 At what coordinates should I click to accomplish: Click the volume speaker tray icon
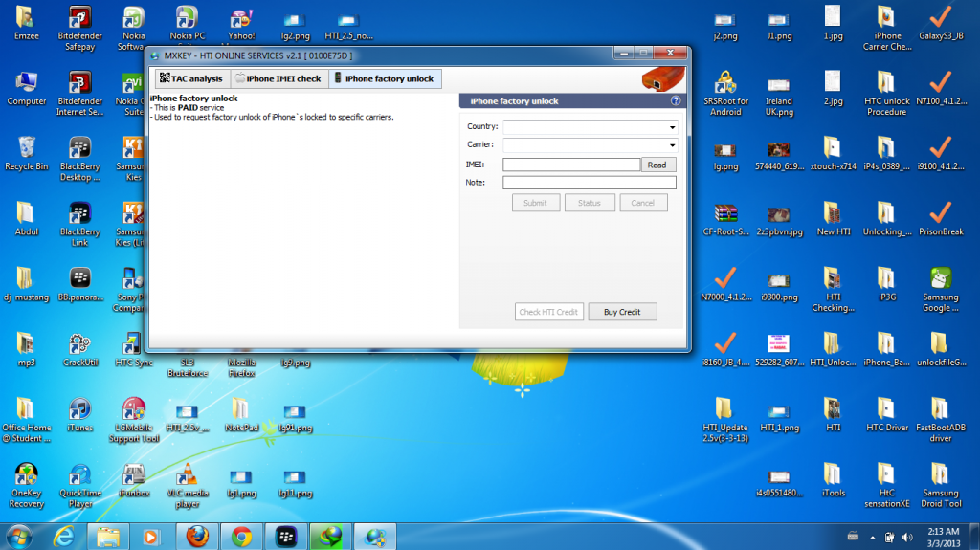click(x=907, y=537)
